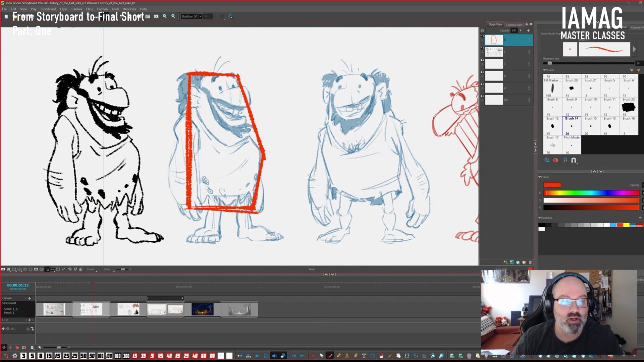Activate the Hand pan tool

(x=398, y=356)
